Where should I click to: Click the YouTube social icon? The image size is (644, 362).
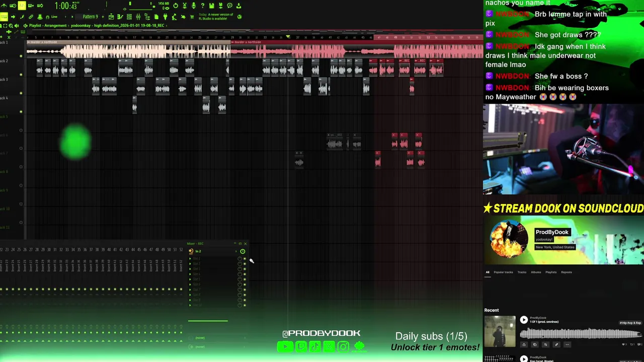pos(285,346)
